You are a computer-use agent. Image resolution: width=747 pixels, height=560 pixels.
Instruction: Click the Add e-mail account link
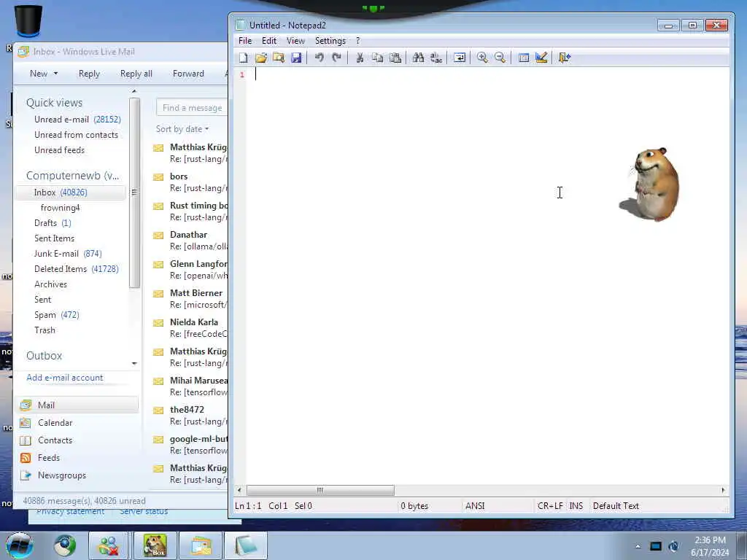click(x=65, y=378)
